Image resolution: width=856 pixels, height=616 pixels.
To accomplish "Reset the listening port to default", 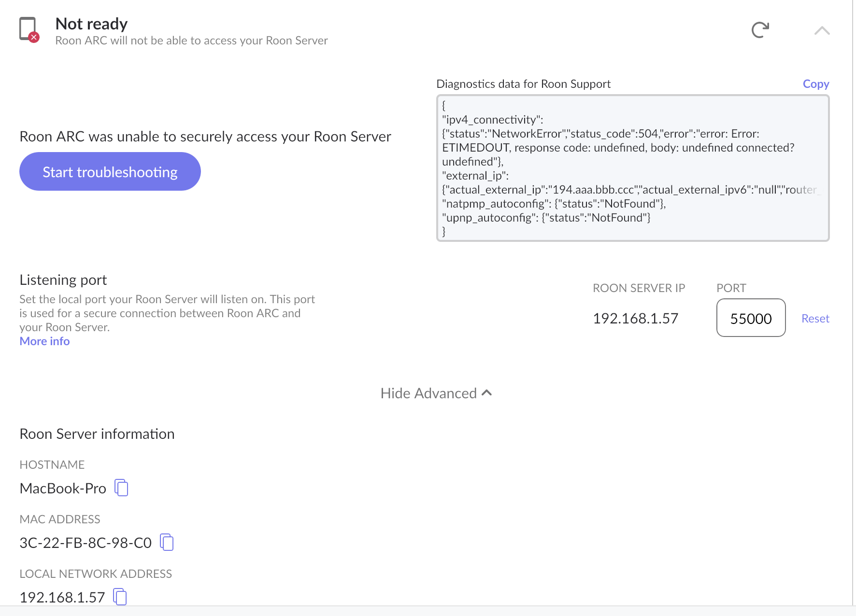I will tap(815, 319).
